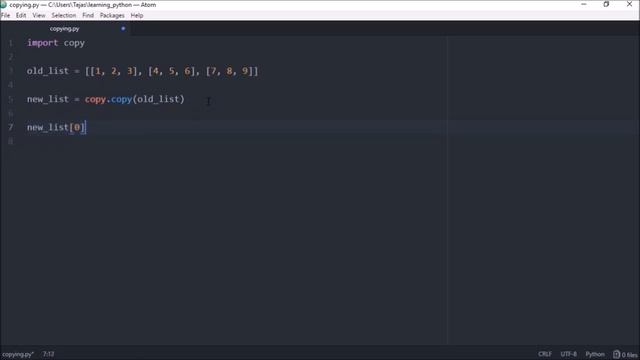Click 'copy' module name on line 1
The height and width of the screenshot is (360, 640).
74,43
